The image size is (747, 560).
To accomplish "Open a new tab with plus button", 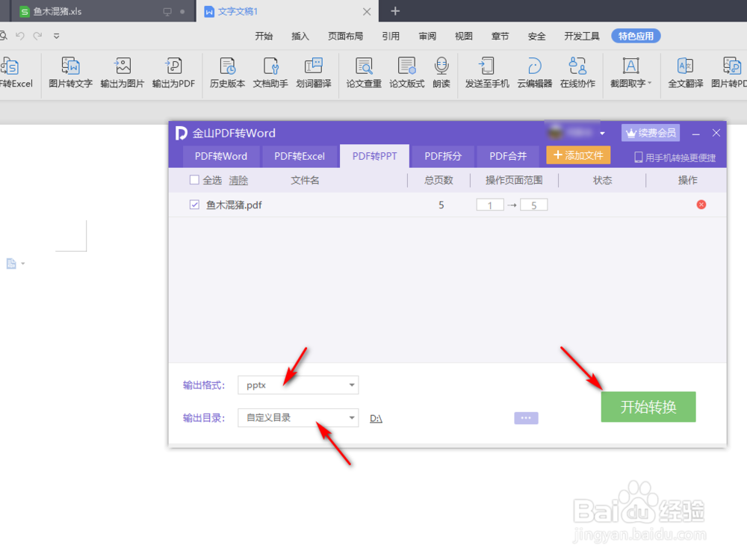I will (395, 11).
